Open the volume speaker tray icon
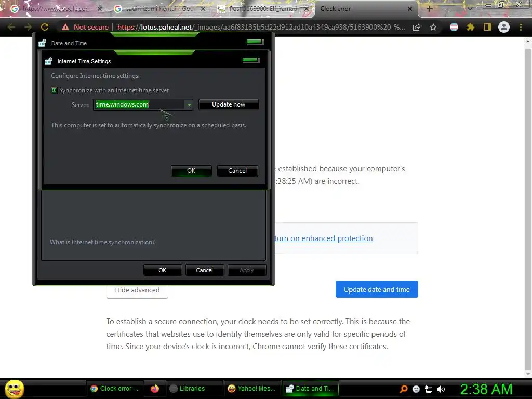 [x=441, y=389]
